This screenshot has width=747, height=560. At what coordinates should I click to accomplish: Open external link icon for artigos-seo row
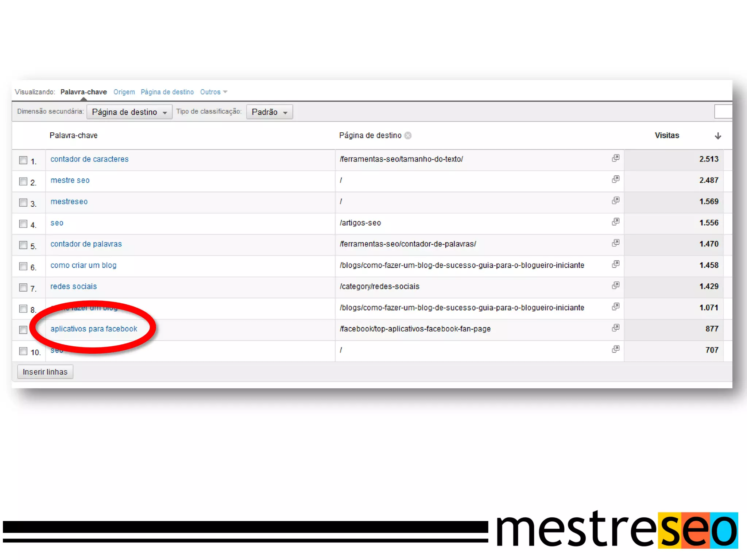(615, 222)
